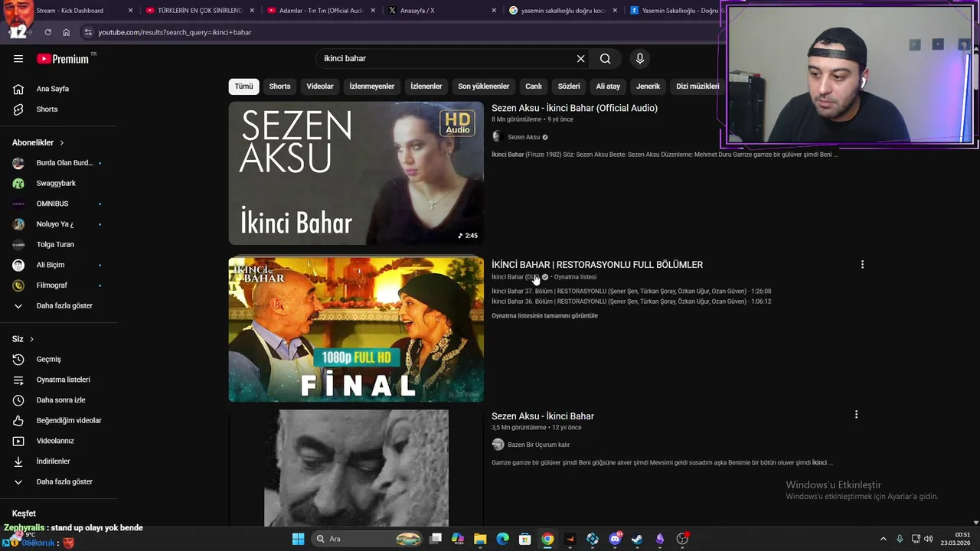The height and width of the screenshot is (551, 980).
Task: Open Siz section chevron
Action: point(31,339)
